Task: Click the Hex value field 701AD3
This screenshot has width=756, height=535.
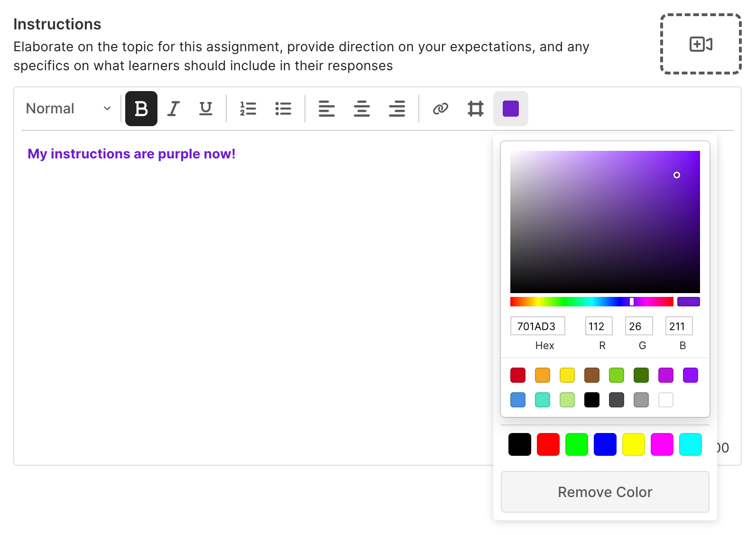Action: [538, 326]
